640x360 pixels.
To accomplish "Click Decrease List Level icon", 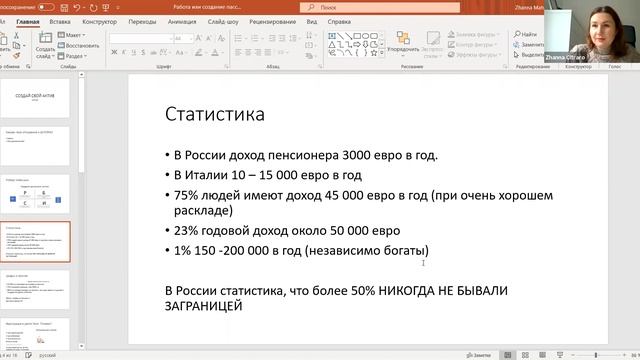I will [272, 38].
